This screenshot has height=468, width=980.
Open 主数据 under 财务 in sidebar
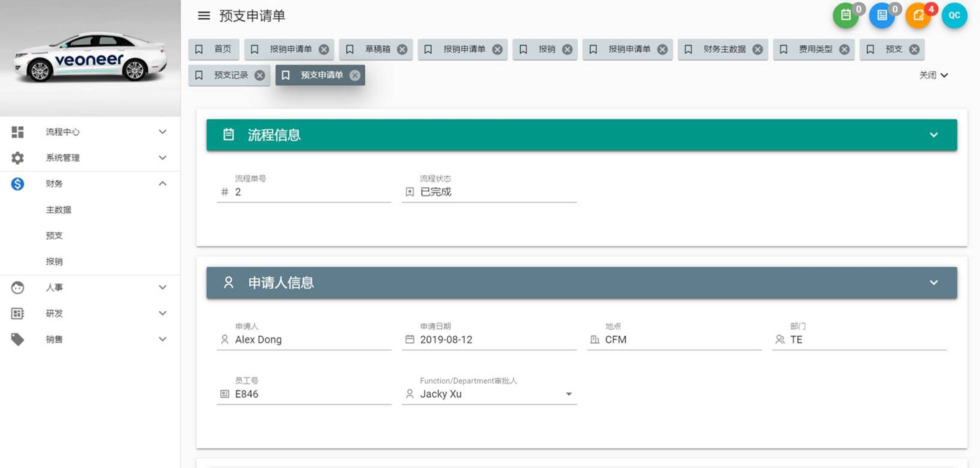58,210
